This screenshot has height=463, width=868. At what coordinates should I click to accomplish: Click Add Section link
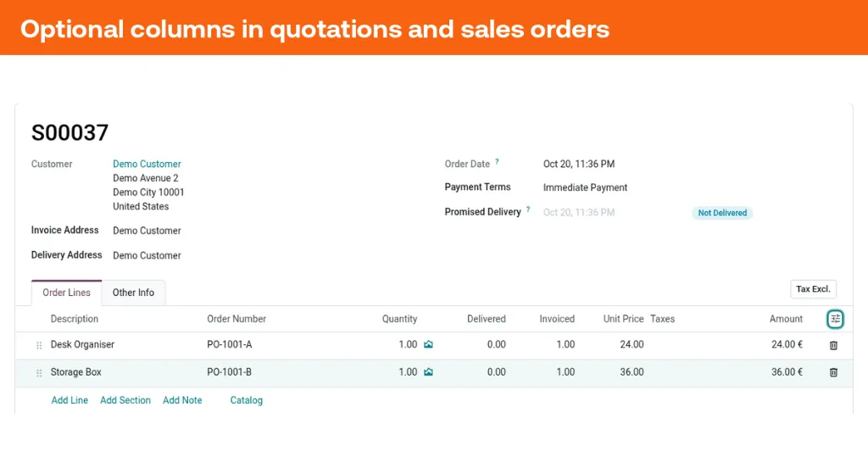coord(125,400)
